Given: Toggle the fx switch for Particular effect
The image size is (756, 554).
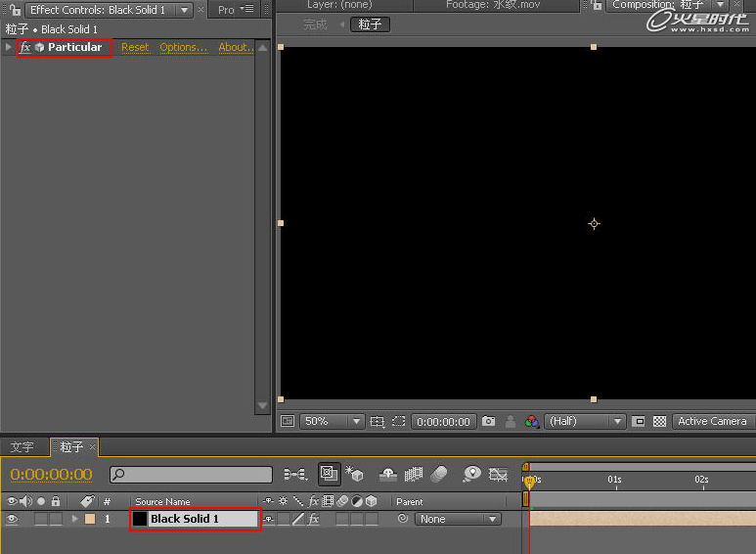Looking at the screenshot, I should pos(25,47).
